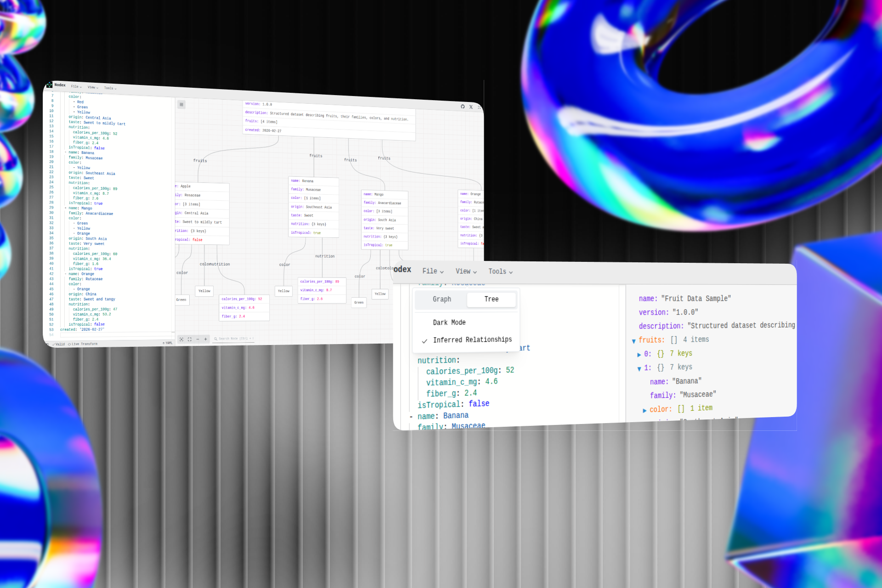Click the focus-to-center graph icon
This screenshot has height=588, width=882.
coord(181,339)
